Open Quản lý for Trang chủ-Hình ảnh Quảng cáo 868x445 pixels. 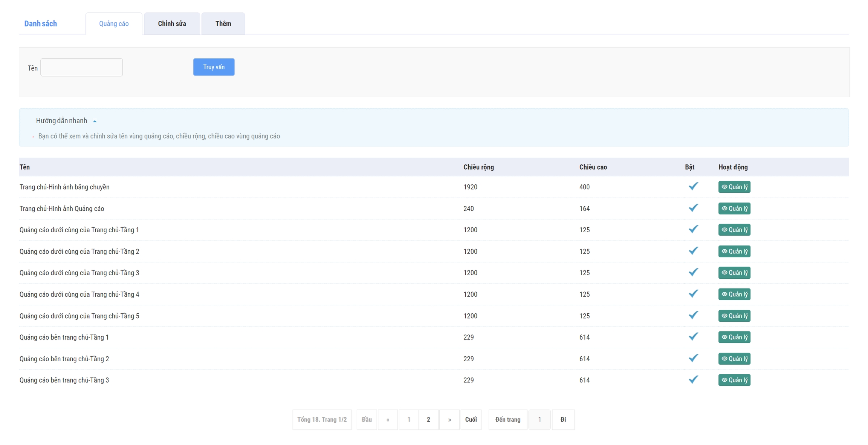(x=734, y=209)
